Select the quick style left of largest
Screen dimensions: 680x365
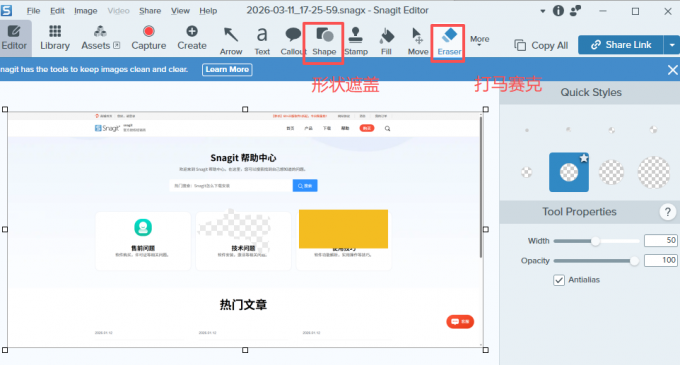click(611, 173)
